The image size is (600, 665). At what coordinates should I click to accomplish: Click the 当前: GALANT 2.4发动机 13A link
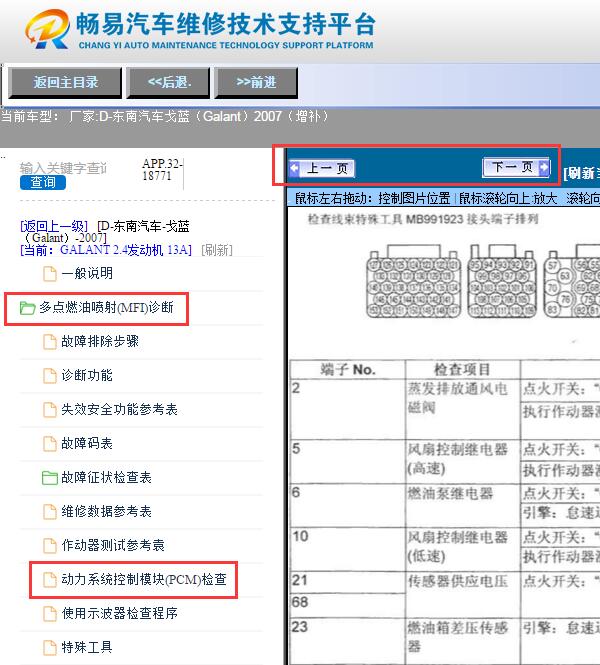(106, 250)
